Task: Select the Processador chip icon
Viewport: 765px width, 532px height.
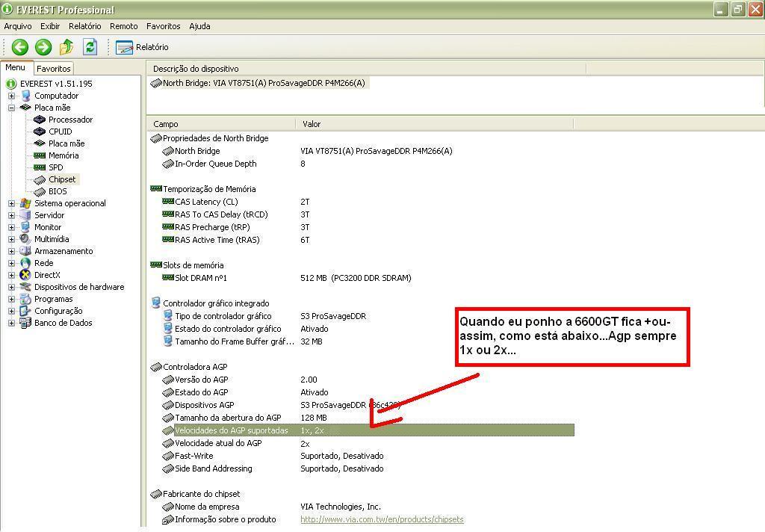Action: (x=40, y=120)
